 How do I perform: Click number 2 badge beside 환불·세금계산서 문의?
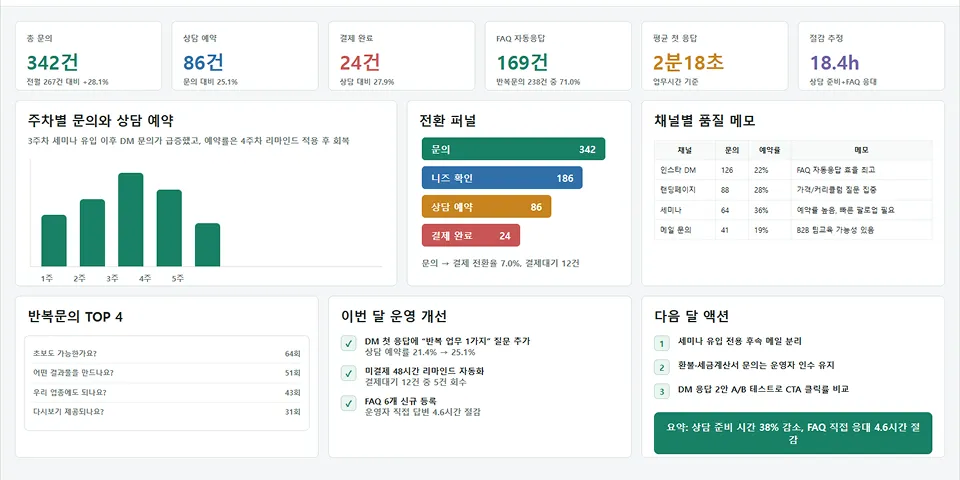661,367
